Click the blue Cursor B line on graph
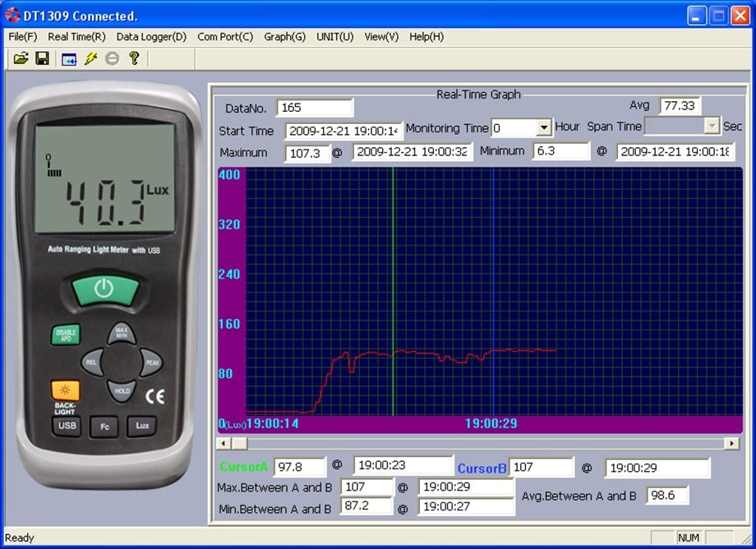The height and width of the screenshot is (549, 756). (493, 291)
